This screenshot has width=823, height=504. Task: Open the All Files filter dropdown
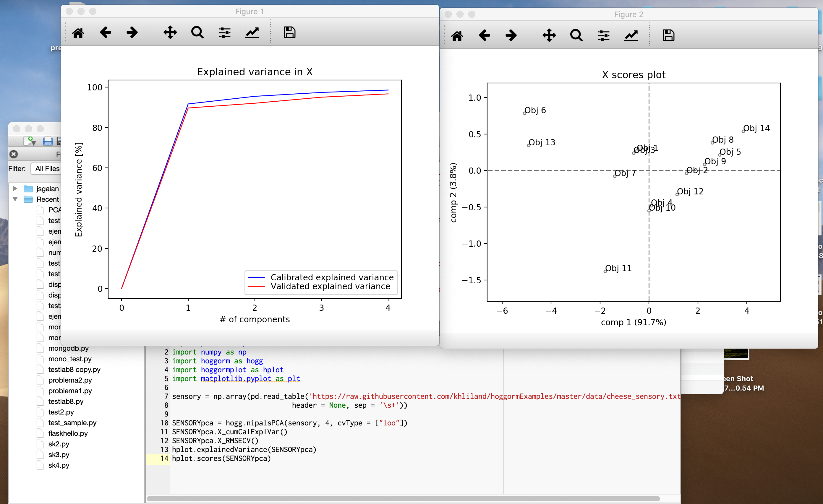[x=47, y=169]
